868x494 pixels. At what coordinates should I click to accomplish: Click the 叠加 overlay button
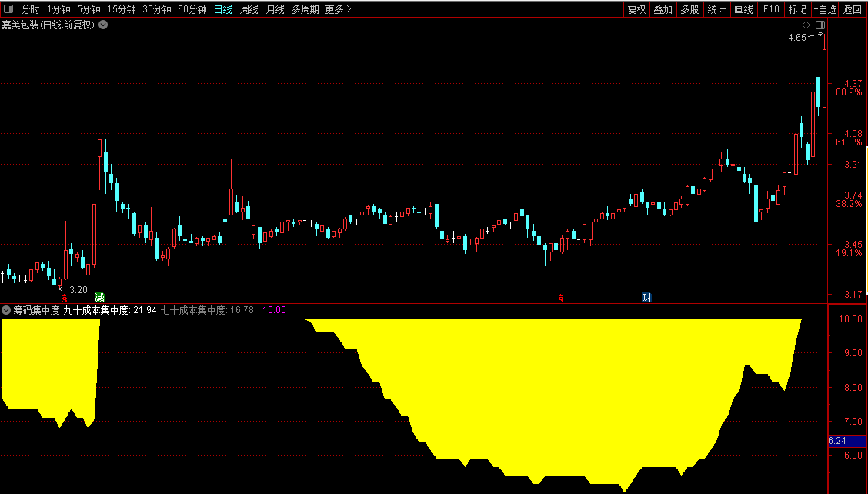663,9
